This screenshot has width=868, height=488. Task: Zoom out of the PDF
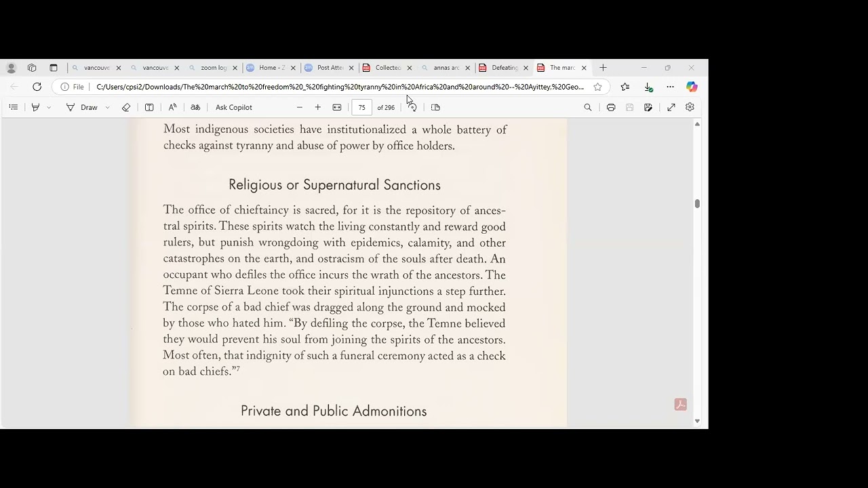[300, 107]
